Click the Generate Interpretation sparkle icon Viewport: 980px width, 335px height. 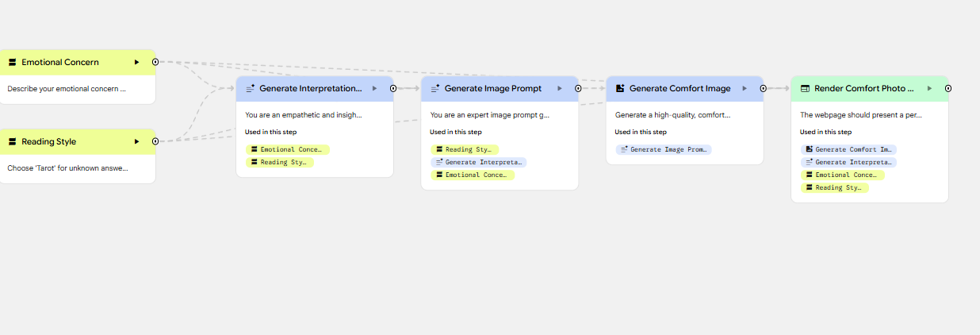point(251,89)
